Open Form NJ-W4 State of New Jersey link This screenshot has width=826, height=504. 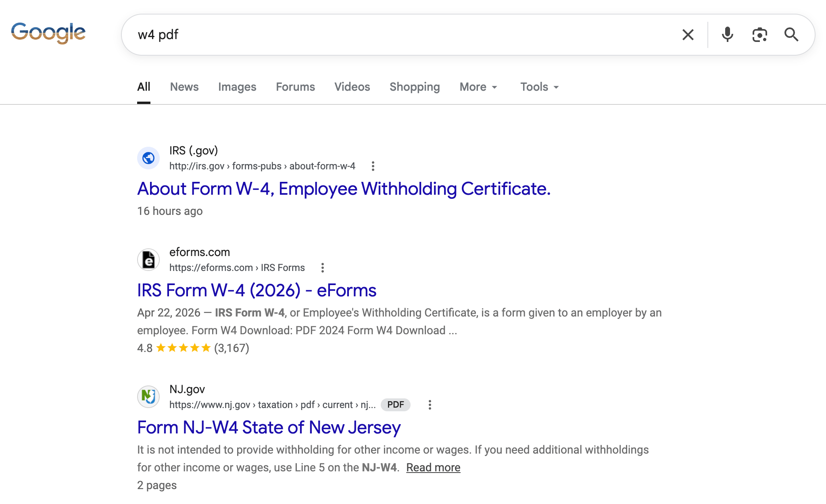click(x=269, y=427)
